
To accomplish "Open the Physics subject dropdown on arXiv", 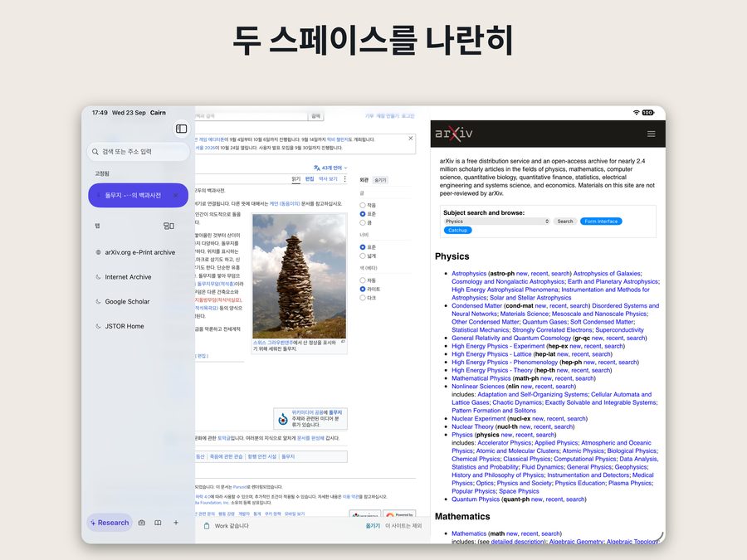I will coord(496,222).
